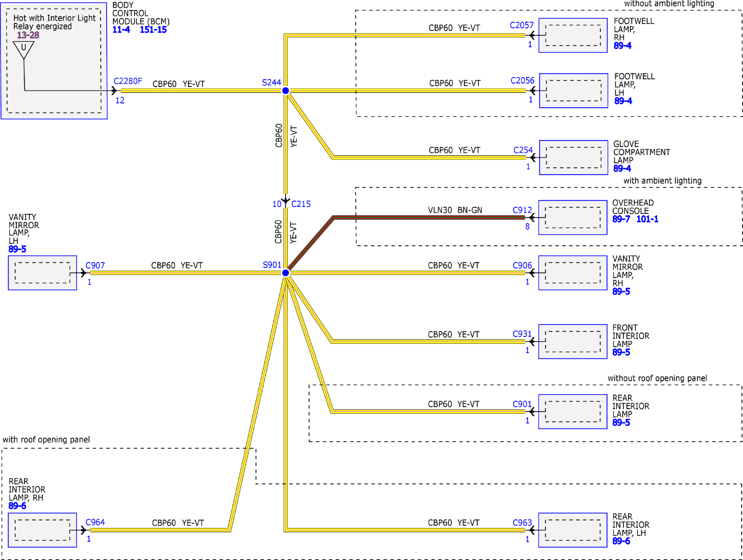Open Overhead Console reference 101-1
743x560 pixels.
(x=647, y=219)
